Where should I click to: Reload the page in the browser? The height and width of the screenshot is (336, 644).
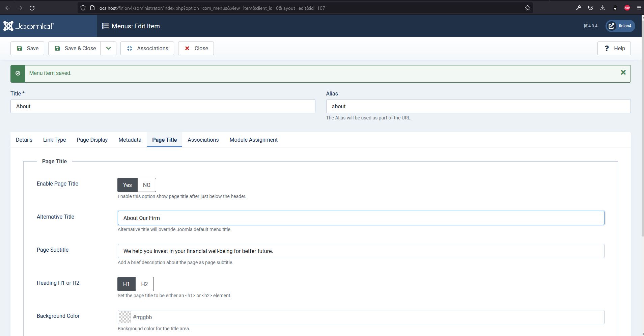pos(32,8)
